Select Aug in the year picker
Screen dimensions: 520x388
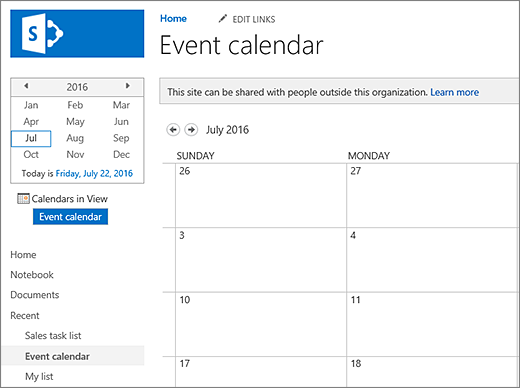[x=75, y=138]
